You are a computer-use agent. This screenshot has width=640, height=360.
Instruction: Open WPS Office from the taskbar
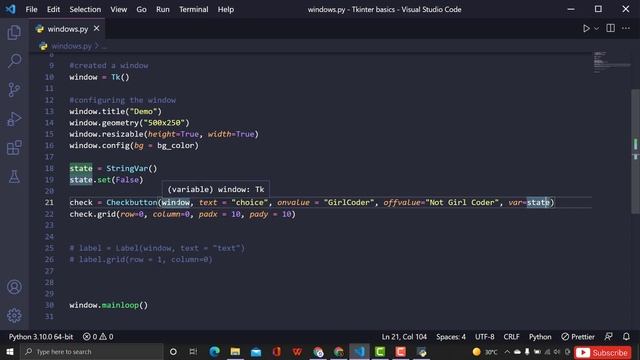point(297,351)
